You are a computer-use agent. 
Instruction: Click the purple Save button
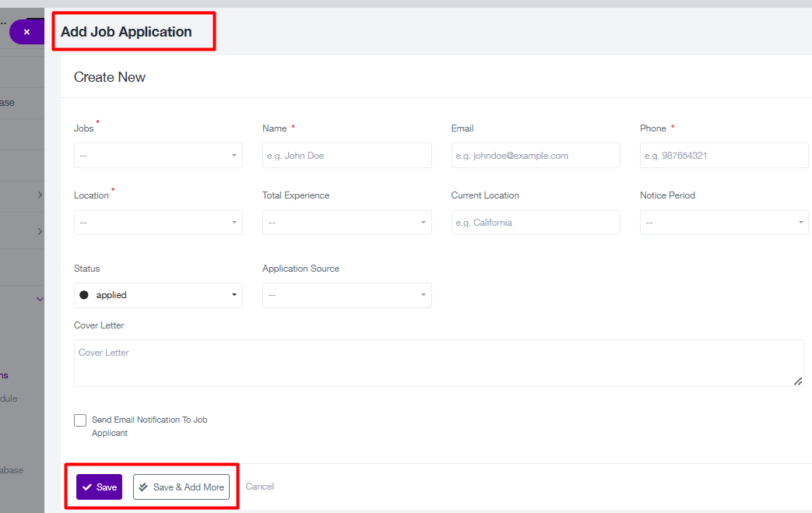[99, 487]
